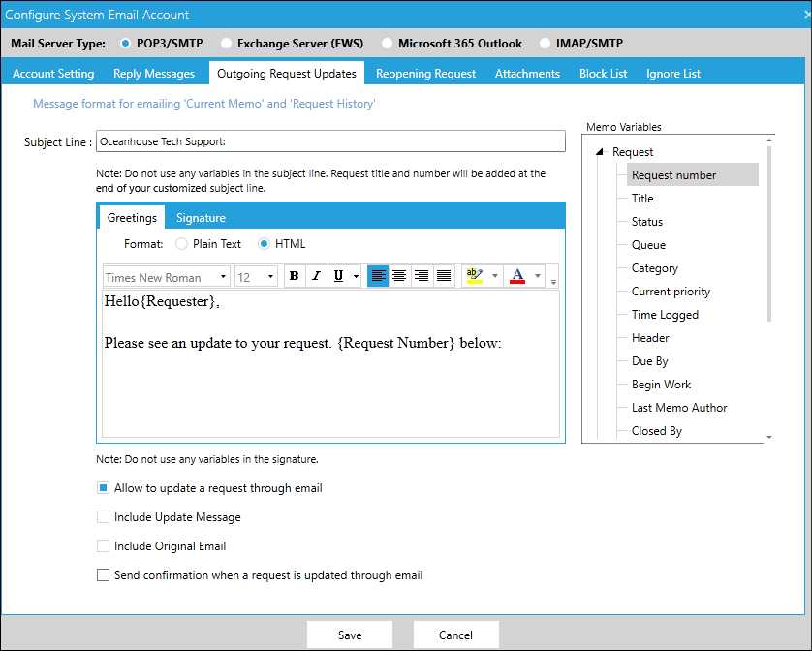Switch to Attachments tab
This screenshot has width=812, height=651.
pos(527,74)
